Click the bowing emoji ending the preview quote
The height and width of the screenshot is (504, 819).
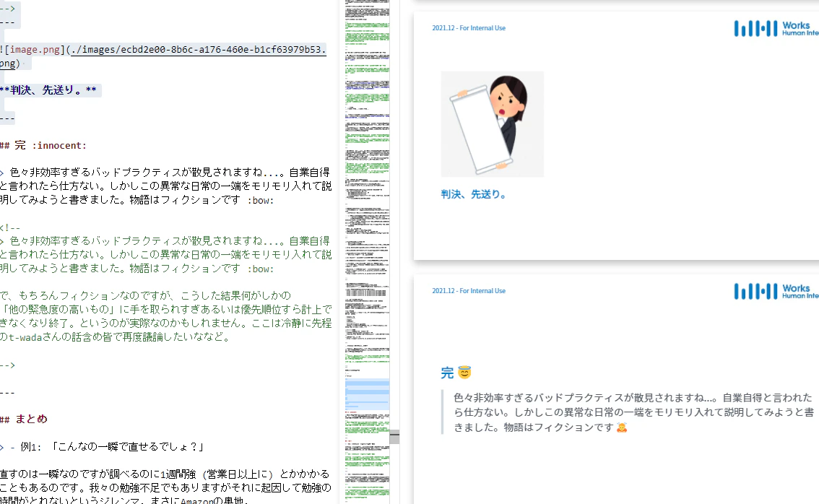(622, 427)
